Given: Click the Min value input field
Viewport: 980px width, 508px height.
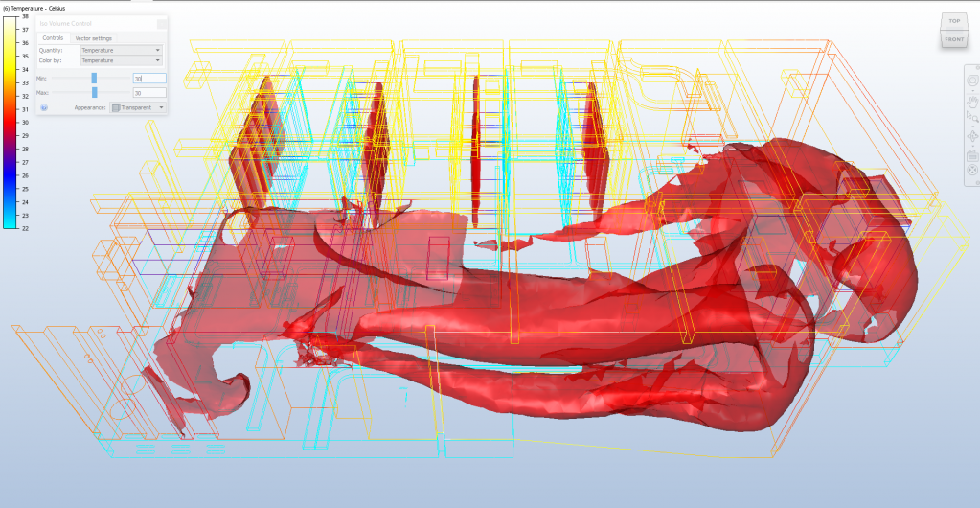Looking at the screenshot, I should click(x=149, y=79).
